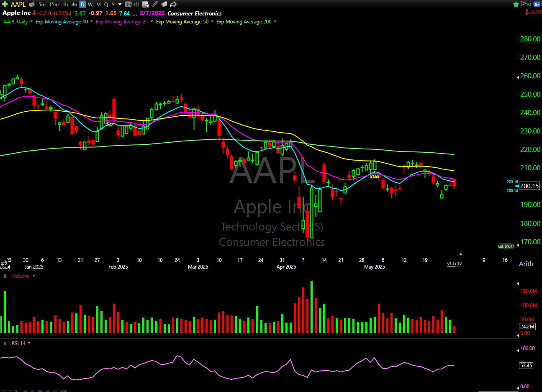Image resolution: width=542 pixels, height=392 pixels.
Task: Zoom to the 3M range
Action: tap(32, 391)
